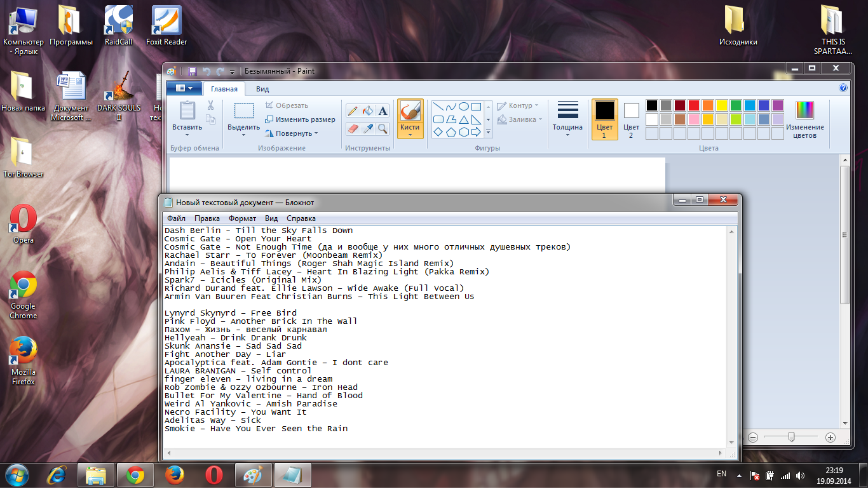
Task: Open Изменение цветов (Edit colors)
Action: pyautogui.click(x=805, y=119)
